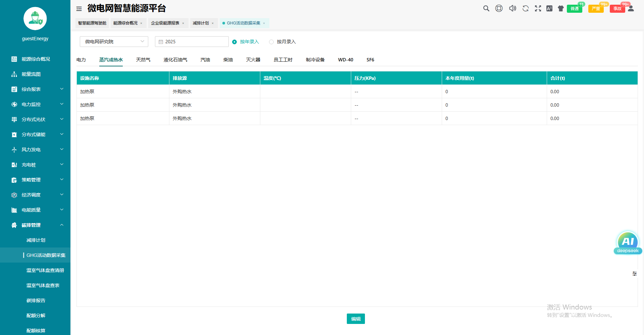The width and height of the screenshot is (644, 335).
Task: Click the 编辑 button
Action: coord(356,319)
